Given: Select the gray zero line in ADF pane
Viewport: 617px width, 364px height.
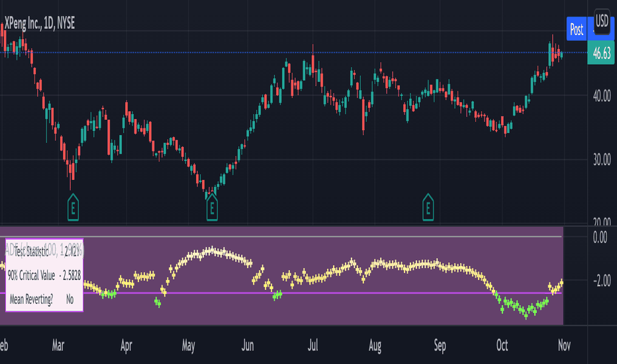Looking at the screenshot, I should pos(281,236).
